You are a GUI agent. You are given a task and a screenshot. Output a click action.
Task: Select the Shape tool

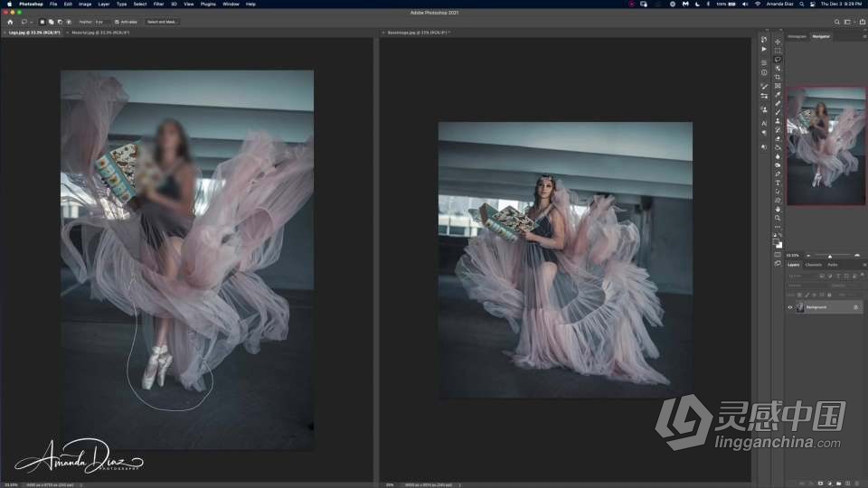click(x=778, y=201)
